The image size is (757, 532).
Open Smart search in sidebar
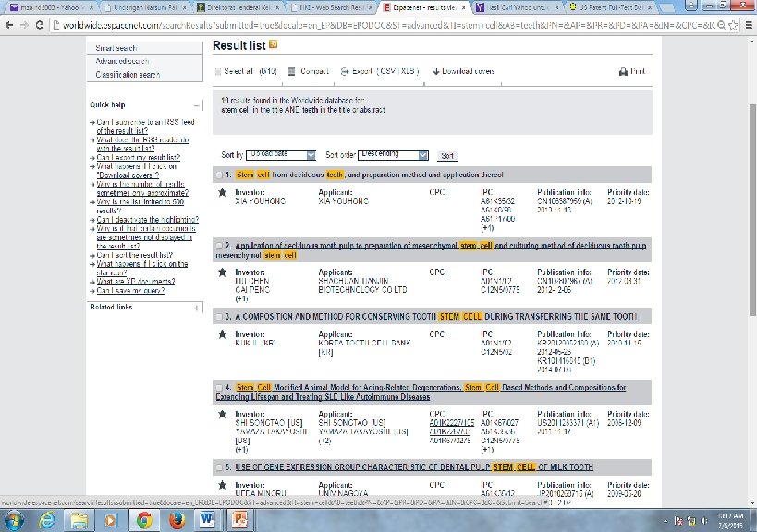click(116, 48)
